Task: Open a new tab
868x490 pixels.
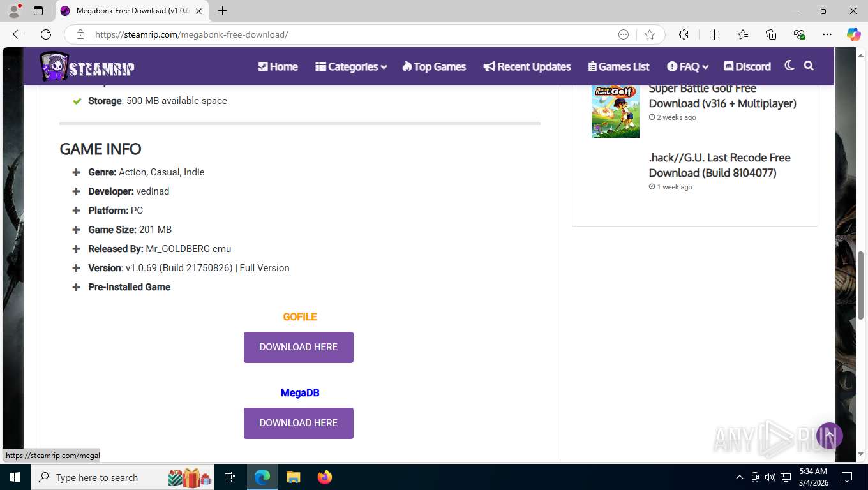Action: tap(222, 11)
